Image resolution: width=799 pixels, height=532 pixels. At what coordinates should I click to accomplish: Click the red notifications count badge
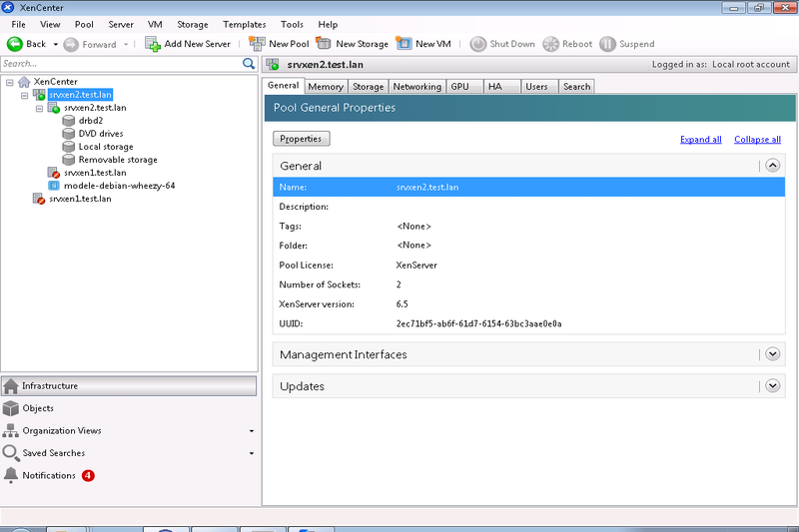[88, 475]
